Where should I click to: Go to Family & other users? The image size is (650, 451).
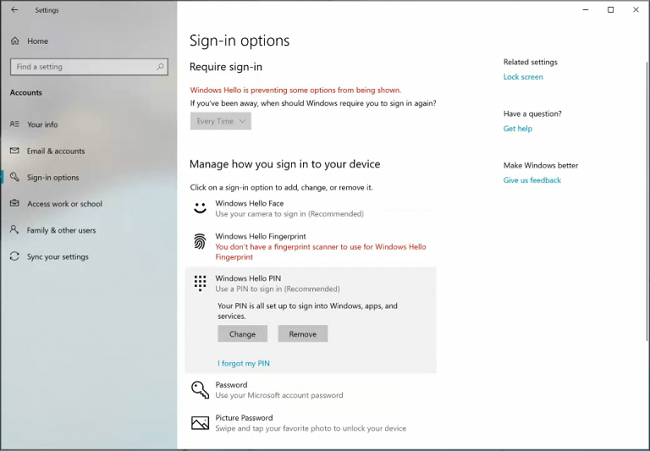coord(61,230)
